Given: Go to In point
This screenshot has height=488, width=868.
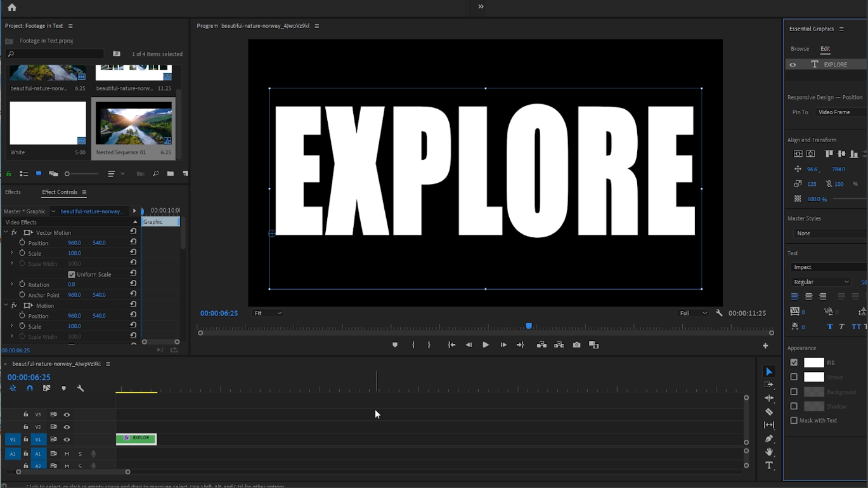Looking at the screenshot, I should click(451, 345).
